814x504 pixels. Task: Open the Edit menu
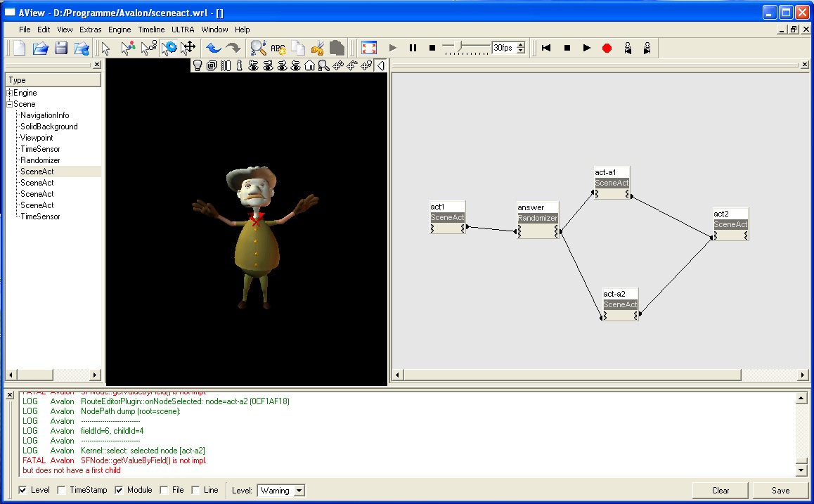pos(44,30)
